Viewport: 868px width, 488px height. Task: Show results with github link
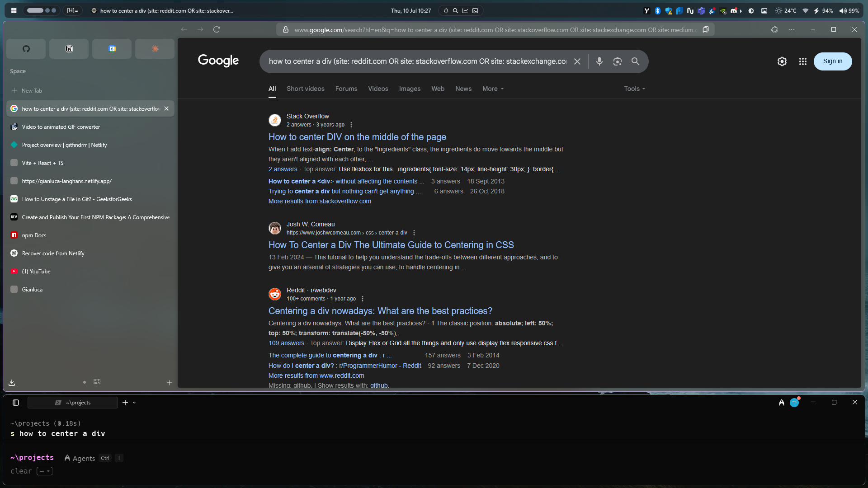379,385
